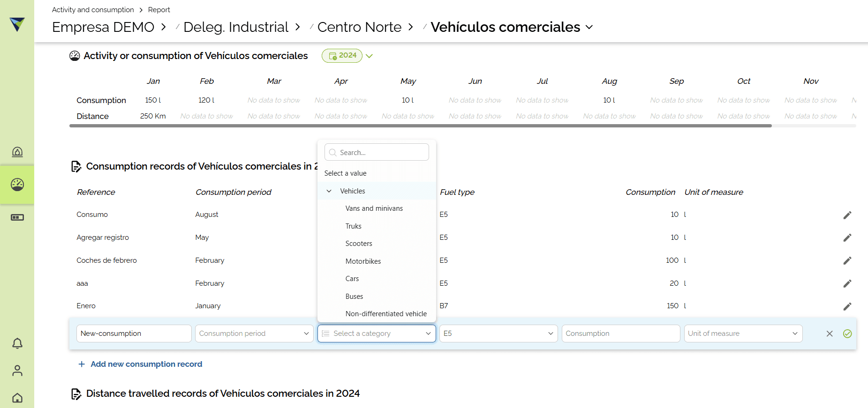This screenshot has height=408, width=868.
Task: Select the activity gauge sidebar icon
Action: tap(17, 185)
